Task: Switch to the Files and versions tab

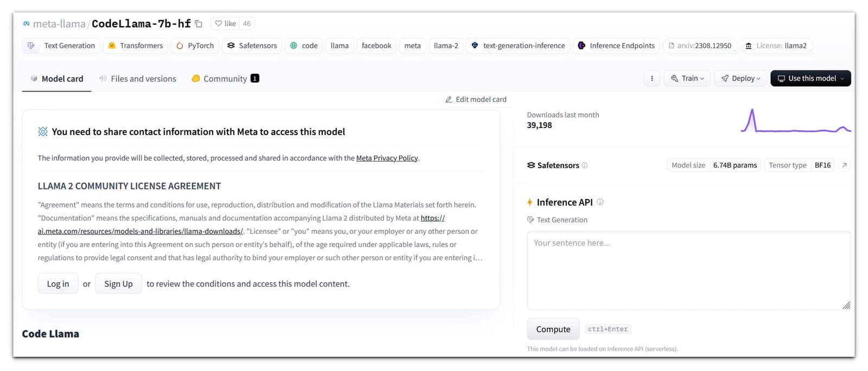Action: click(137, 78)
